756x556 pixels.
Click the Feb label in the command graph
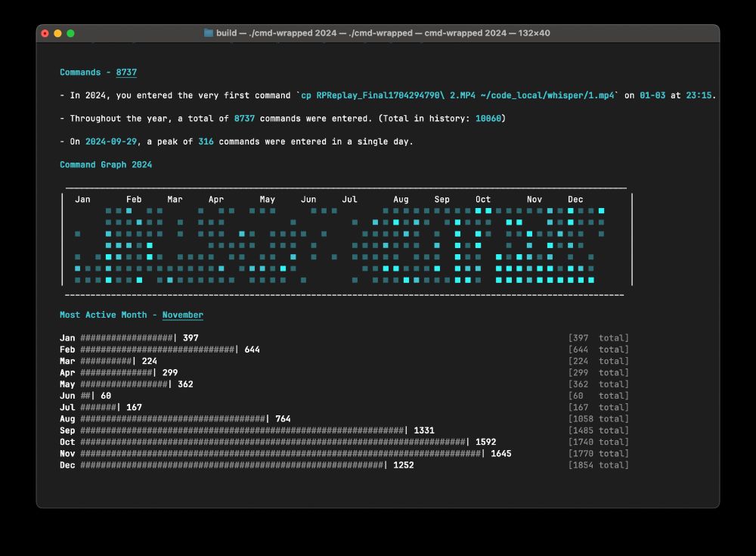(134, 200)
